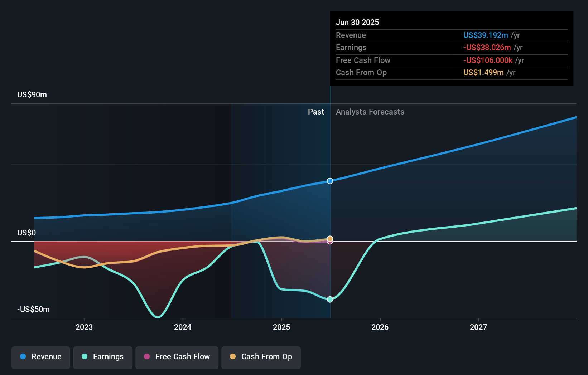Click the orange Cash From Op marker near zero line

coord(330,238)
